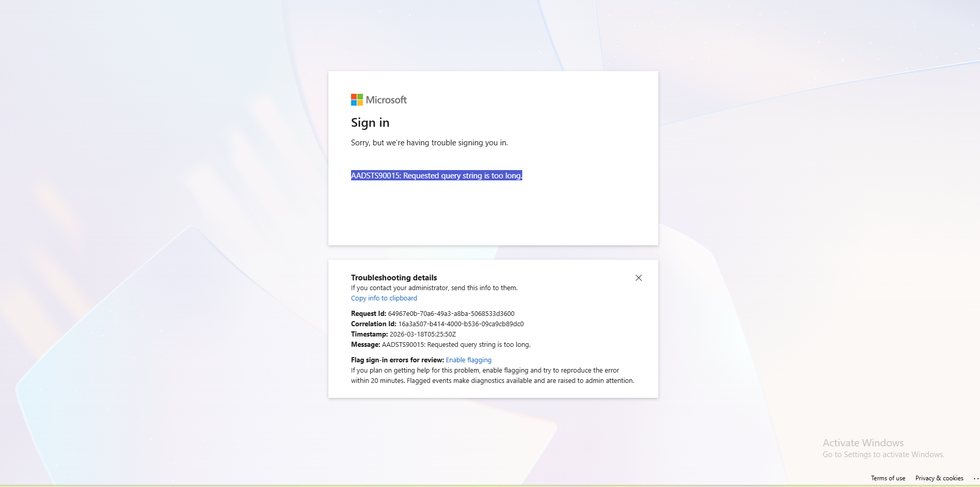980x487 pixels.
Task: Enable flagging for sign-in errors
Action: [468, 360]
